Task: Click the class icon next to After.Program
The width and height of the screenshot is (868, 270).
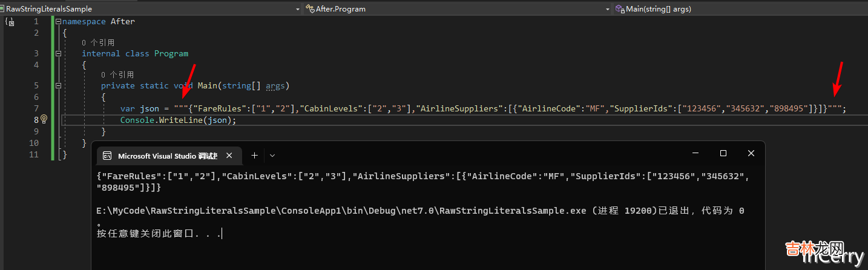Action: [x=311, y=9]
